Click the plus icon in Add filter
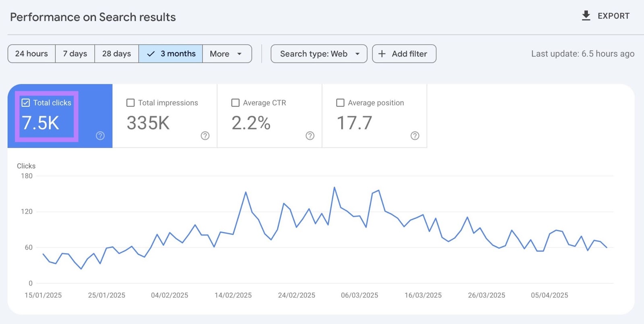Viewport: 644px width, 324px height. click(382, 54)
